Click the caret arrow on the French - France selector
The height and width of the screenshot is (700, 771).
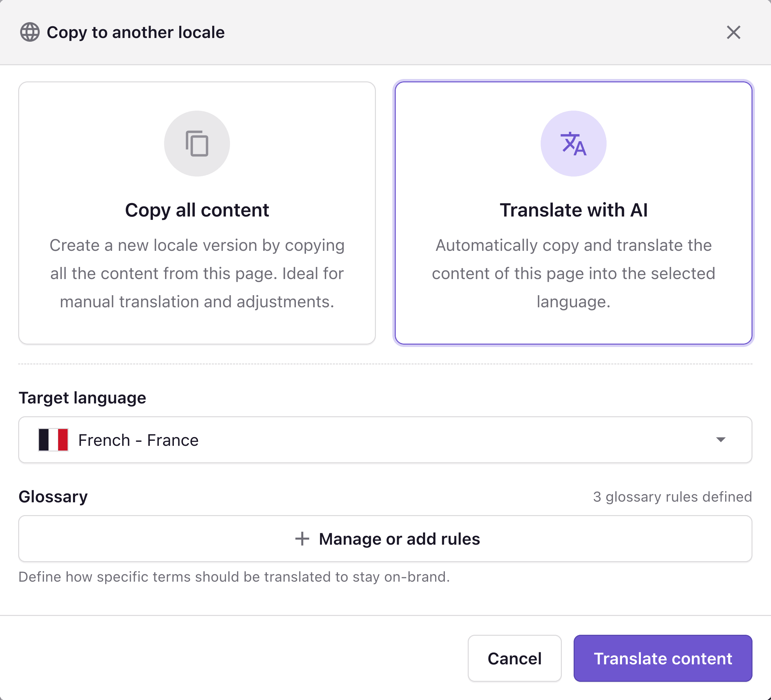point(721,439)
